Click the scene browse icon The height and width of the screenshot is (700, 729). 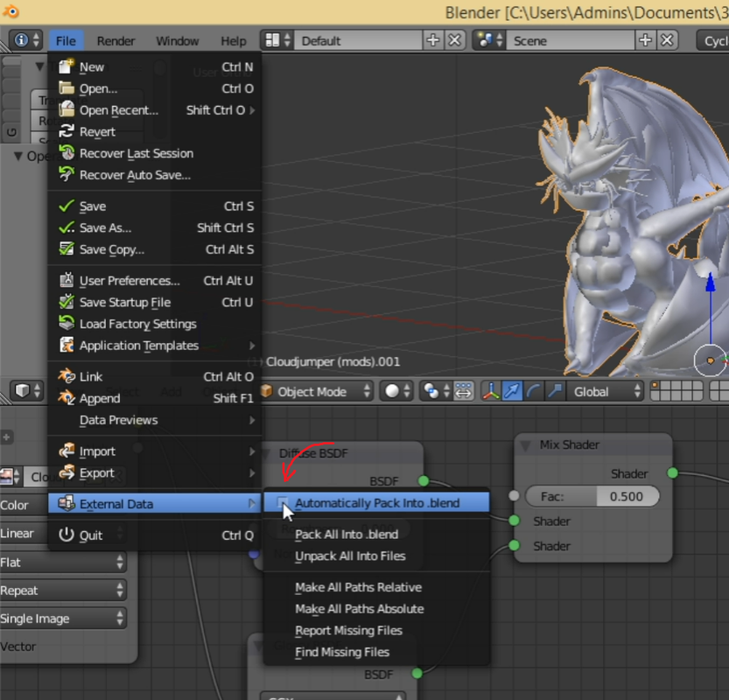489,40
